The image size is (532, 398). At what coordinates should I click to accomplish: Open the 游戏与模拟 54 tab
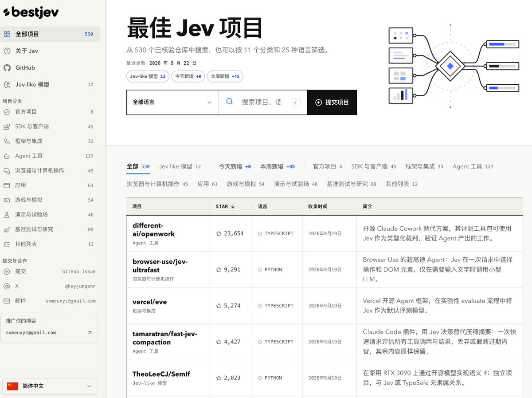pos(246,184)
